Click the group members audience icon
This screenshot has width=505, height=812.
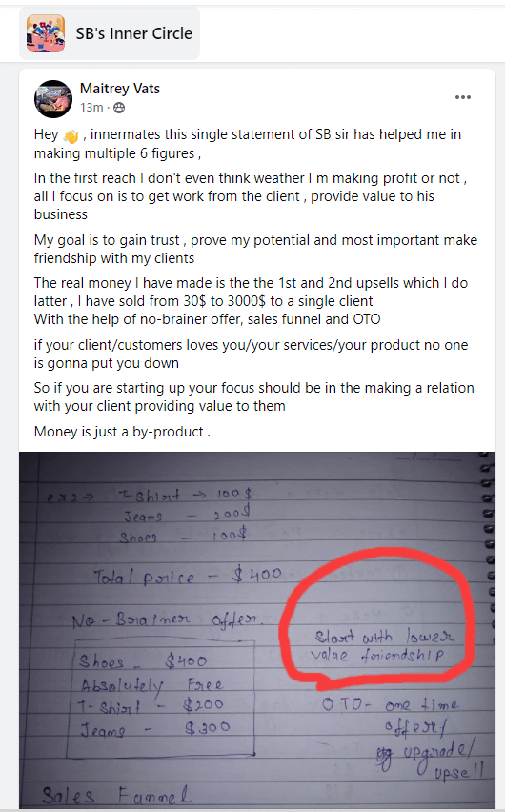pos(118,108)
